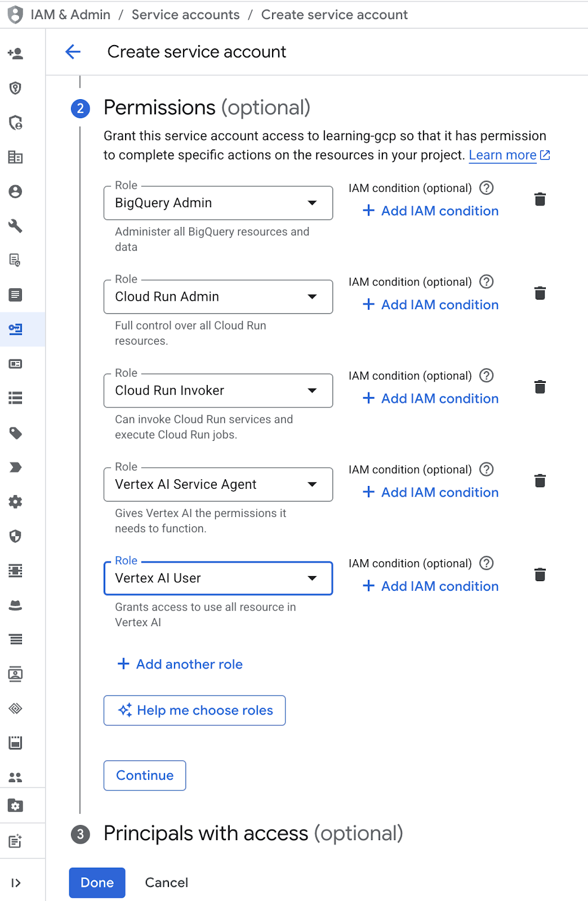Click the back arrow beside Create service account
This screenshot has height=901, width=588.
73,52
